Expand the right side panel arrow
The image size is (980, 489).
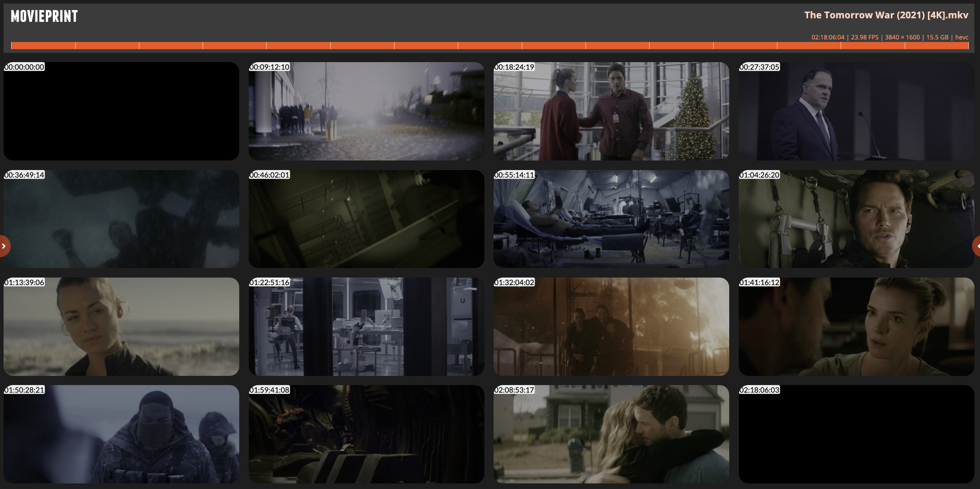pos(976,246)
